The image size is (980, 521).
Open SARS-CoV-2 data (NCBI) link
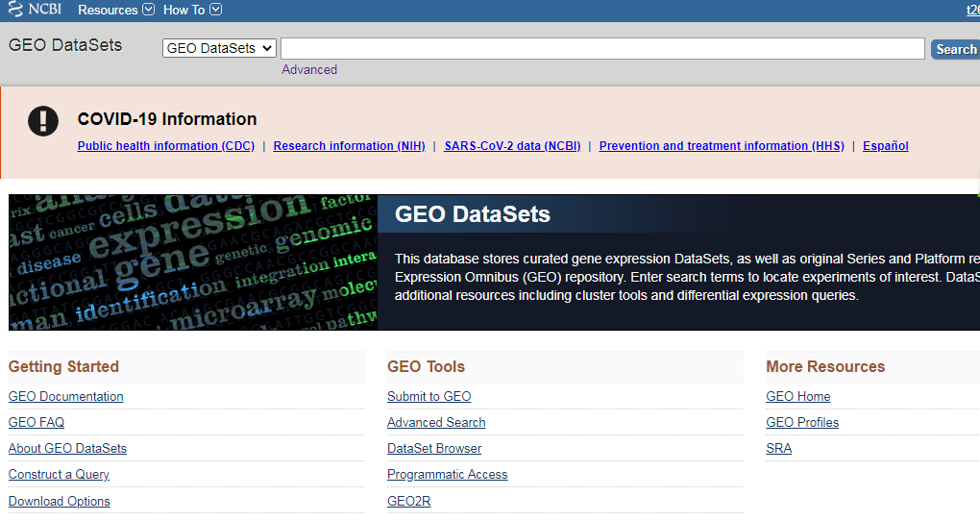512,146
